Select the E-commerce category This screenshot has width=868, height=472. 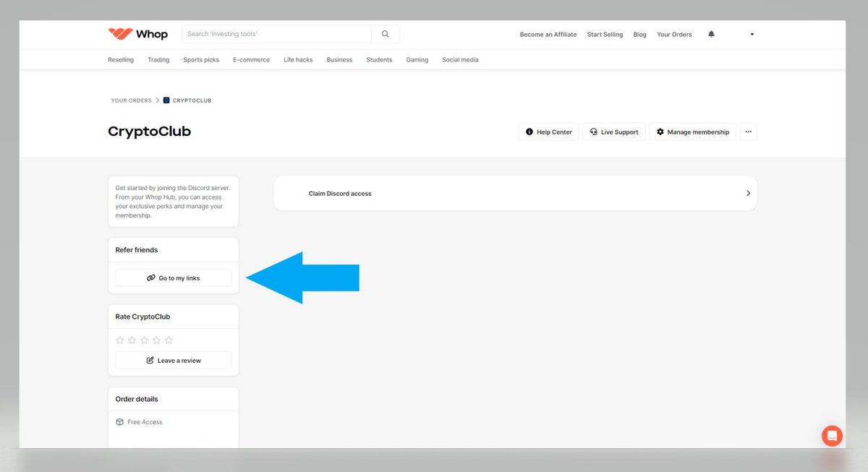click(251, 60)
